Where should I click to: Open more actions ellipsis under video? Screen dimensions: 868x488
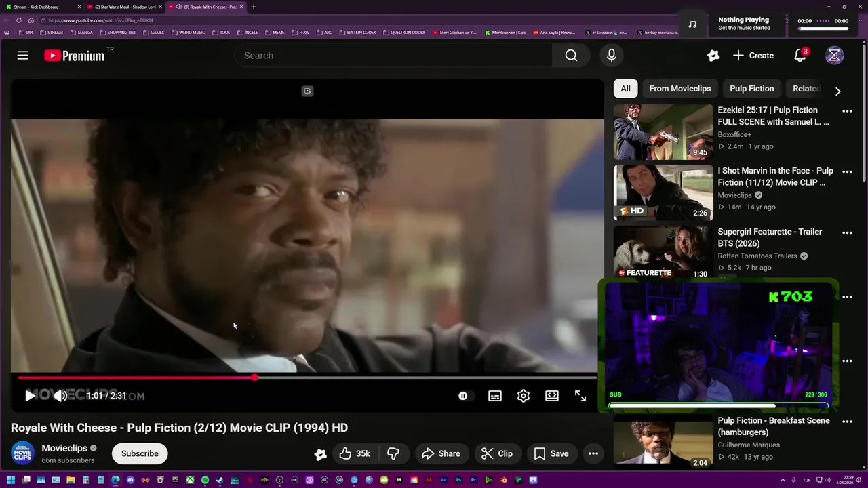[x=593, y=453]
